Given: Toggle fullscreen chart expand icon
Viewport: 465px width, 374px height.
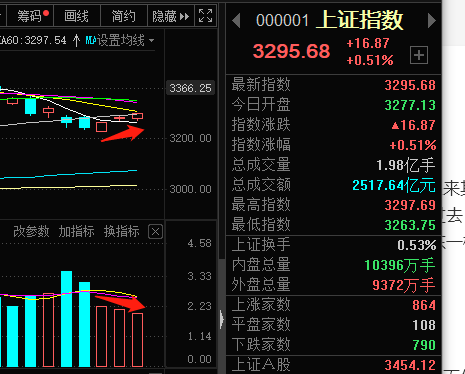Looking at the screenshot, I should tap(205, 16).
